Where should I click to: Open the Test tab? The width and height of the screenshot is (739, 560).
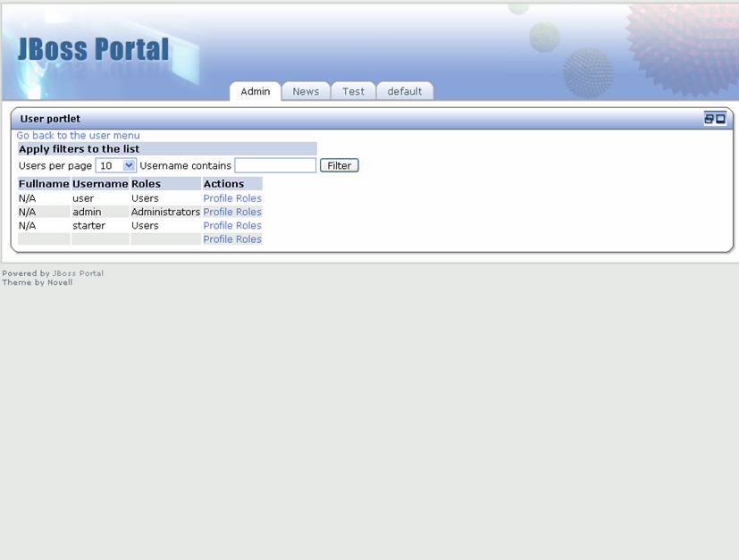pyautogui.click(x=353, y=91)
